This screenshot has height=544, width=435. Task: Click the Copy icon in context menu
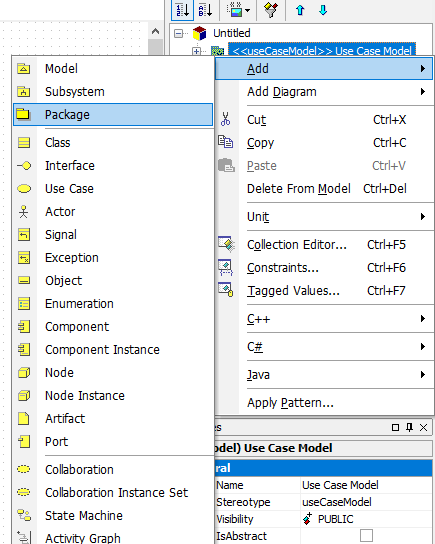[x=225, y=142]
